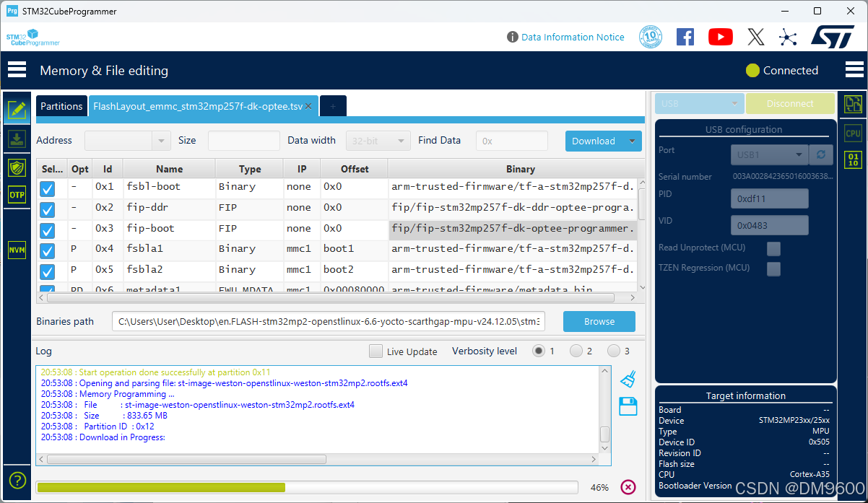The width and height of the screenshot is (868, 503).
Task: Uncheck the fip-ddr row checkbox
Action: (48, 210)
